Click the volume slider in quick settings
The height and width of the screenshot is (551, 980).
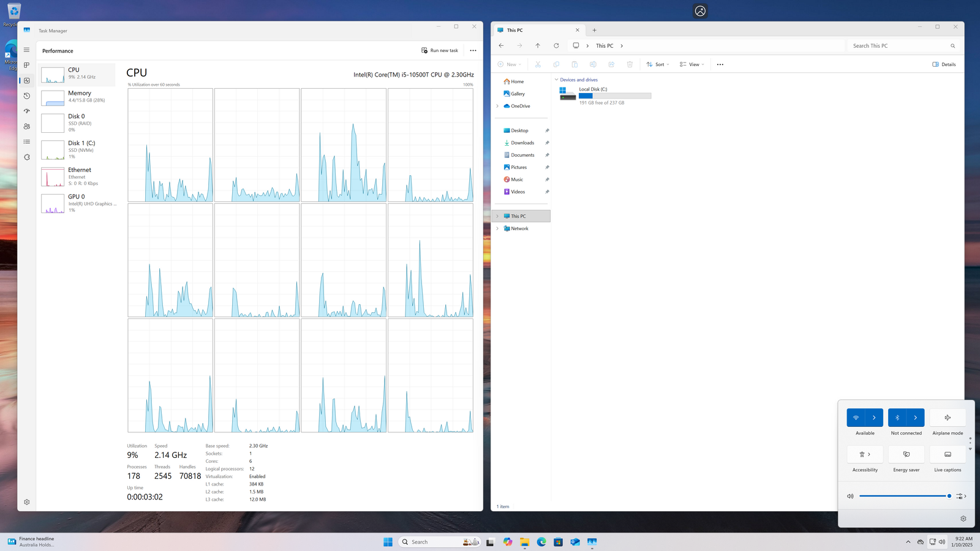903,496
